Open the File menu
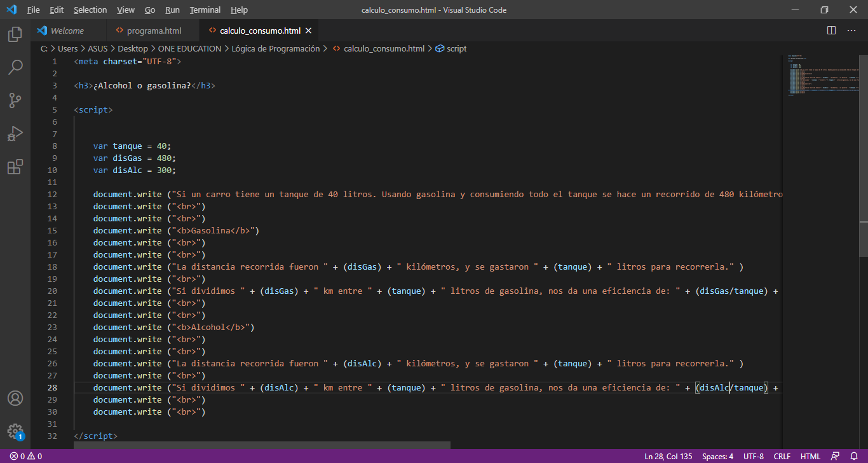 pyautogui.click(x=34, y=10)
